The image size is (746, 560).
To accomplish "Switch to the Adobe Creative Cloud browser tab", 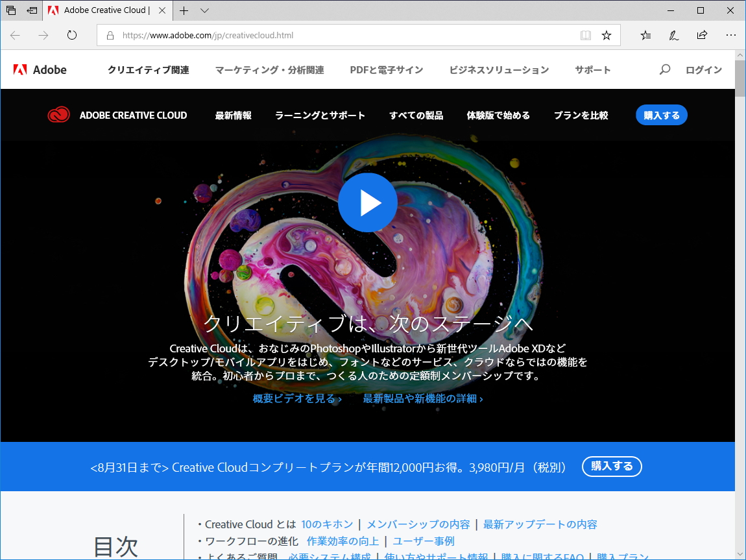I will (104, 10).
